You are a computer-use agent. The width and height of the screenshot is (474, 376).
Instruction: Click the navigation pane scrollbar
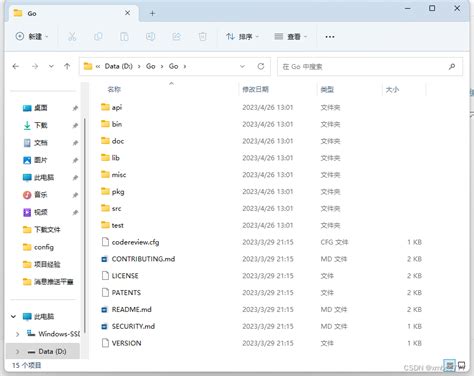(x=85, y=225)
